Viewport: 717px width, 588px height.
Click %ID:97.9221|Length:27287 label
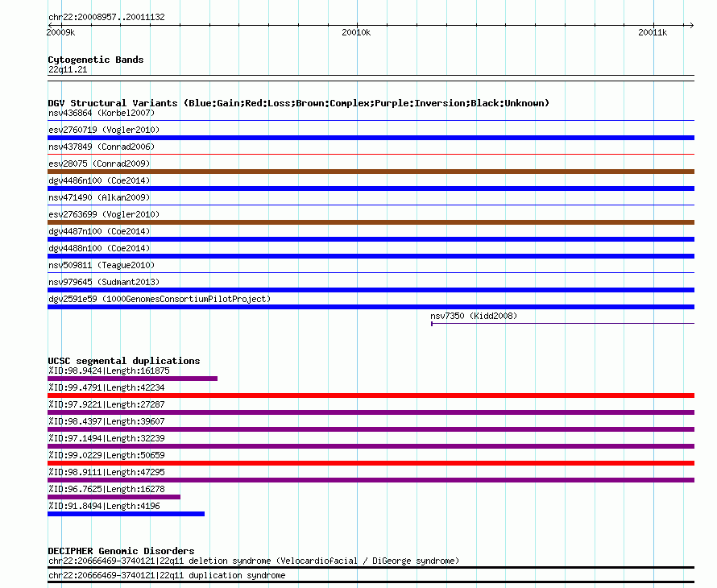click(106, 404)
